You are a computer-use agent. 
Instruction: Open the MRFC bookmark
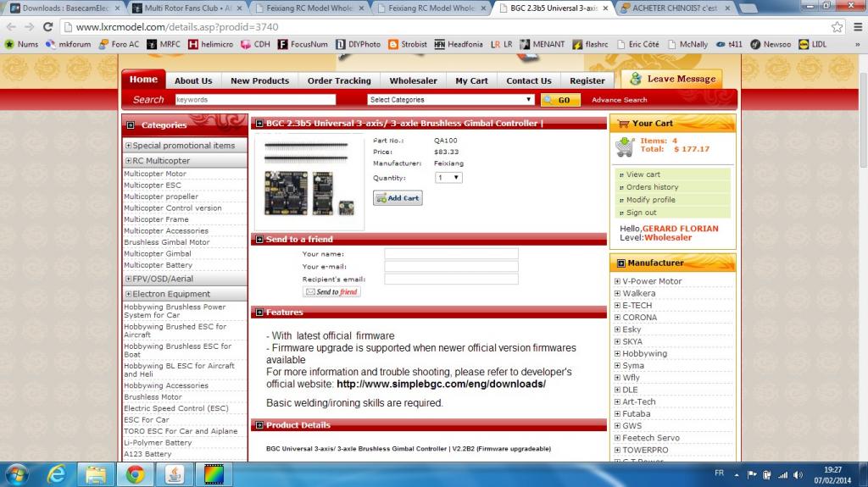click(x=164, y=44)
